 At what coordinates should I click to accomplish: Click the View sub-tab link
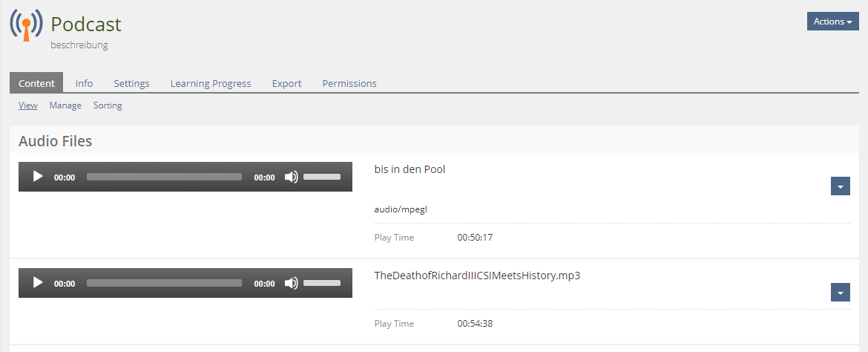coord(27,105)
